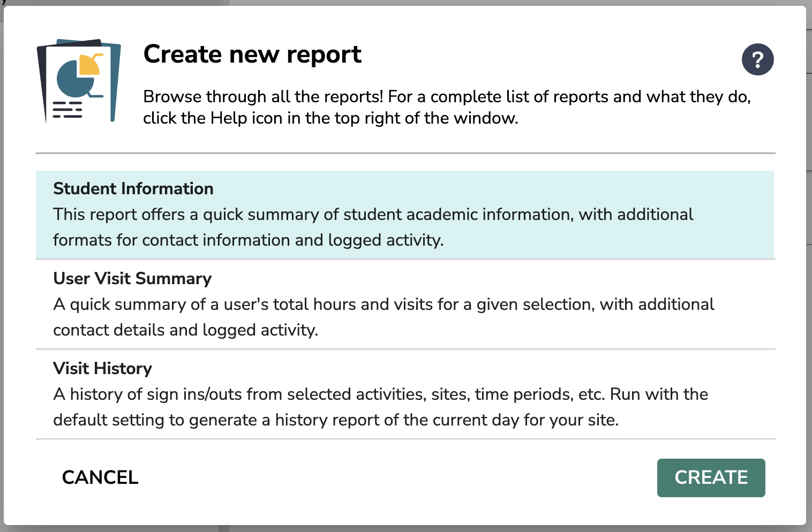Click the Create new report title

[252, 54]
